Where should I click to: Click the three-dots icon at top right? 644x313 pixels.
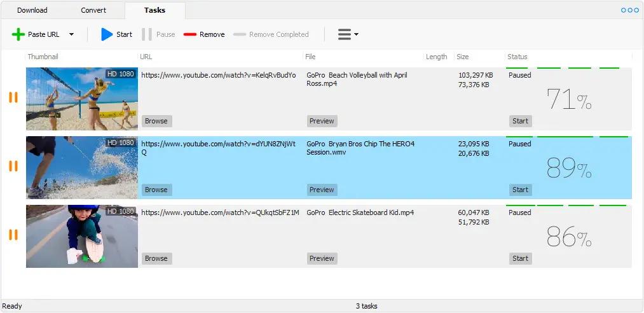[x=629, y=10]
